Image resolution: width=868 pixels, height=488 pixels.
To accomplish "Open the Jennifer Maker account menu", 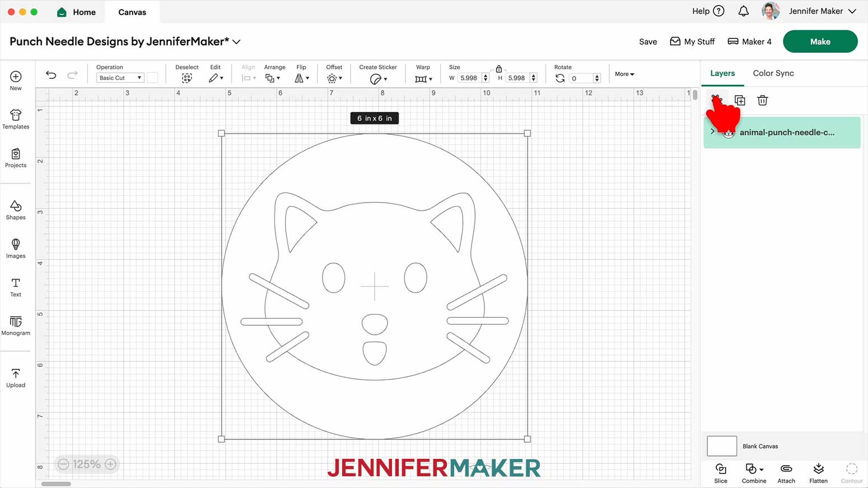I will point(823,11).
